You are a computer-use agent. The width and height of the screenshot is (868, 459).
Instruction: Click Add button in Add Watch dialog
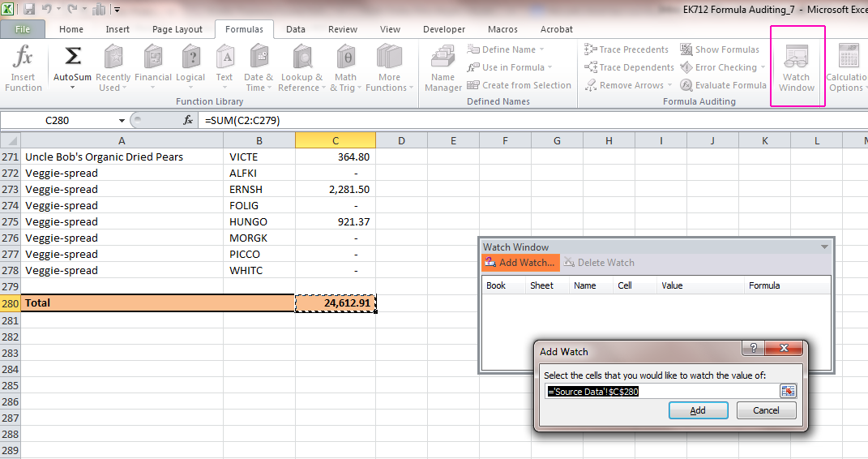pos(698,410)
